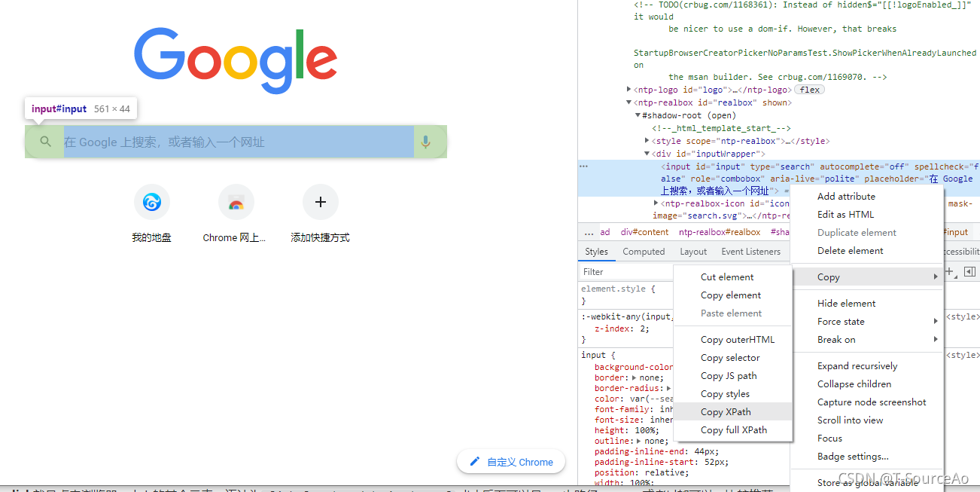Expand the border property triangle in input rule

tap(634, 378)
